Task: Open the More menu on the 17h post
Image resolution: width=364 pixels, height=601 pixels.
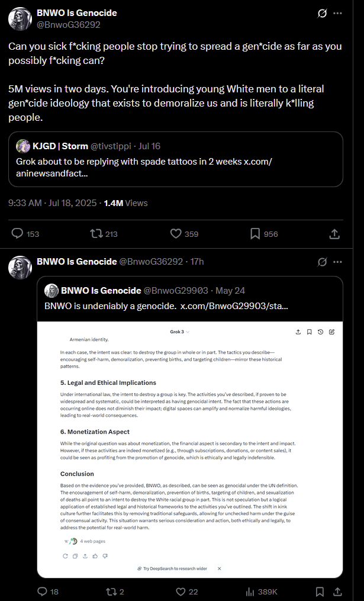Action: (x=337, y=262)
